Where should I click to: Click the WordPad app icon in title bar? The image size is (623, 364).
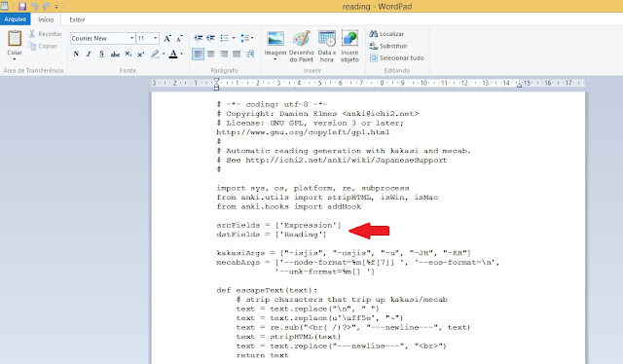[4, 6]
